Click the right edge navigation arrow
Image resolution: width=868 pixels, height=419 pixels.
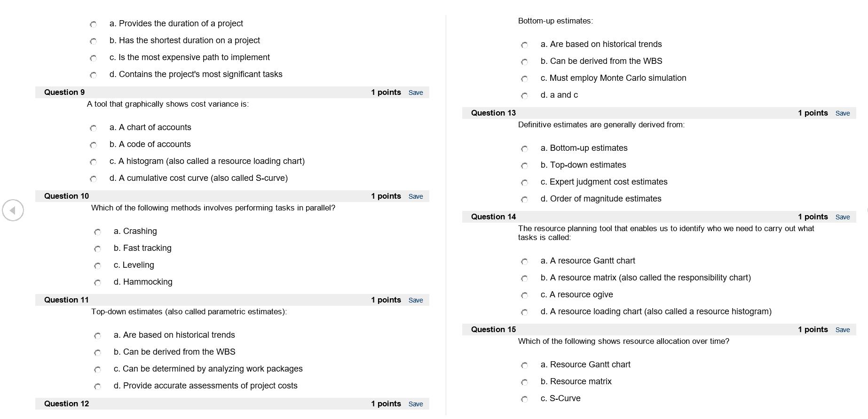click(x=867, y=210)
